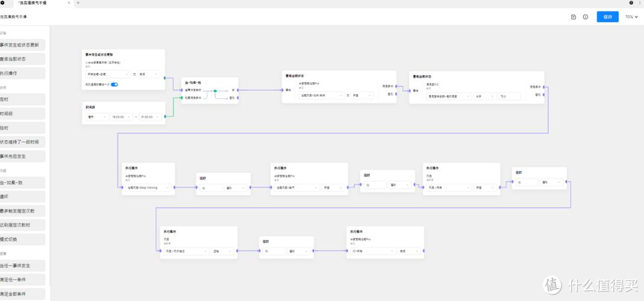Click the info circle icon in header
This screenshot has width=644, height=301.
(x=585, y=17)
